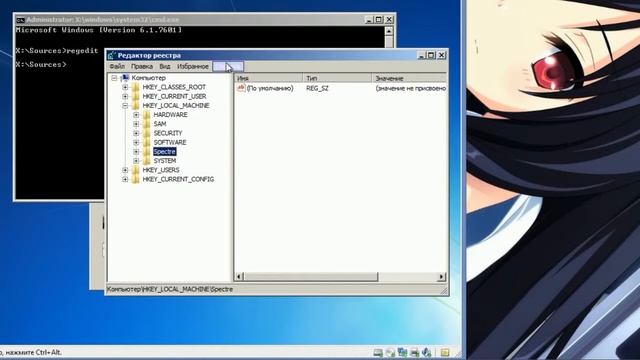The height and width of the screenshot is (360, 640).
Task: Click the (значение не присвоено) data cell
Action: tap(411, 88)
